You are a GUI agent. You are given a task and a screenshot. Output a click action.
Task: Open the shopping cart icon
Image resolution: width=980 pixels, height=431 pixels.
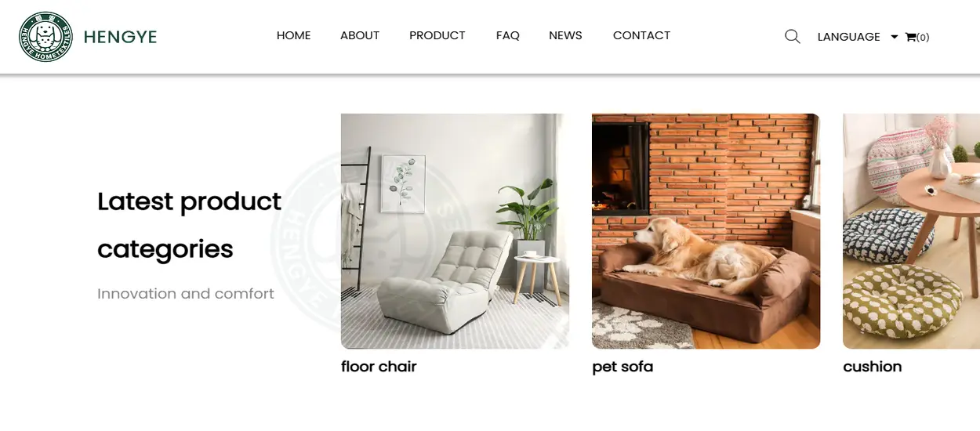click(x=910, y=37)
